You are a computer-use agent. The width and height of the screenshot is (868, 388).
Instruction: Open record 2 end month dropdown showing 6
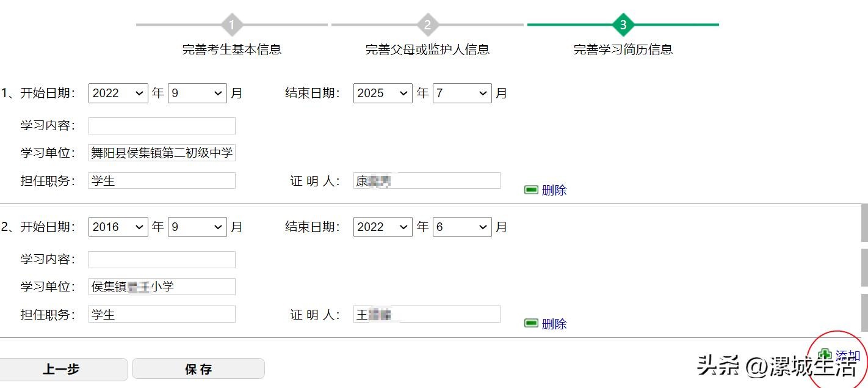point(462,227)
